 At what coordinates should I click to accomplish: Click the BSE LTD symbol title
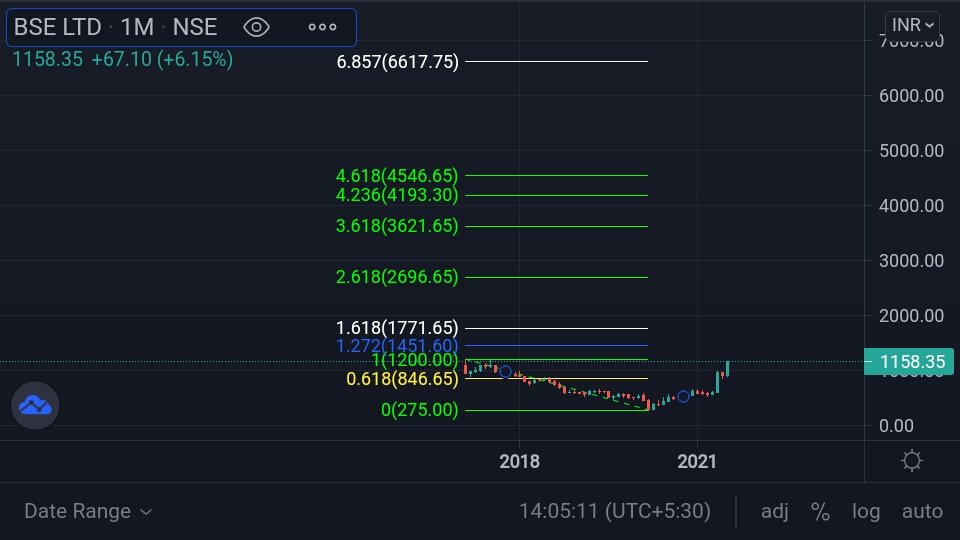58,27
